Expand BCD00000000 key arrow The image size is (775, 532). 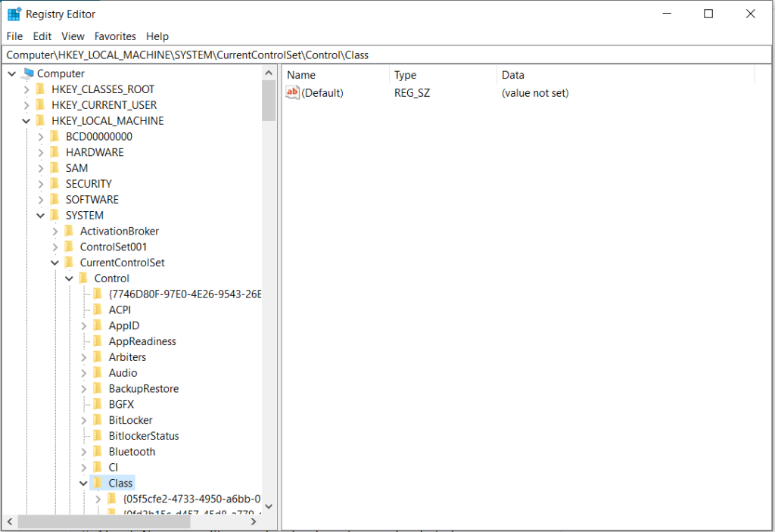pos(41,137)
